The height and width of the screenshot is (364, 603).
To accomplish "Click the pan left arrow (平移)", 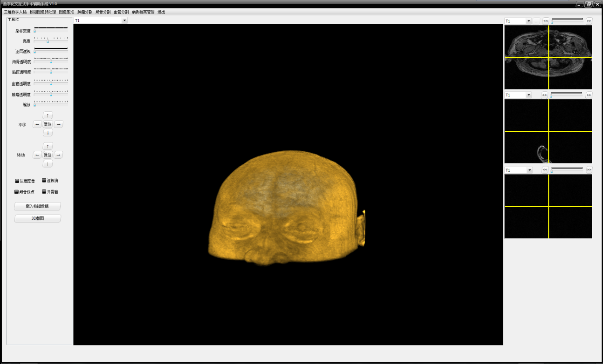I will 37,124.
